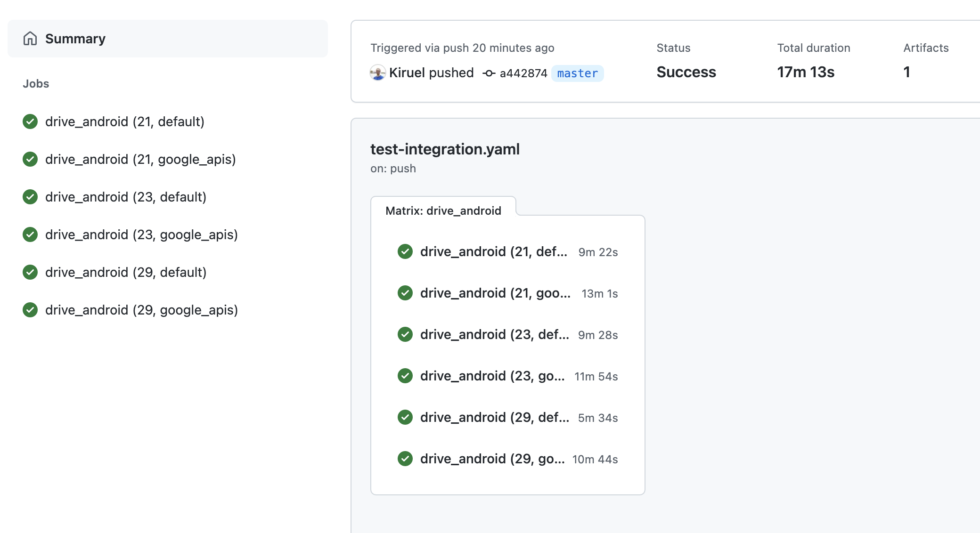Click check icon of matrix job lasting 9m 22s
The height and width of the screenshot is (533, 980).
405,251
